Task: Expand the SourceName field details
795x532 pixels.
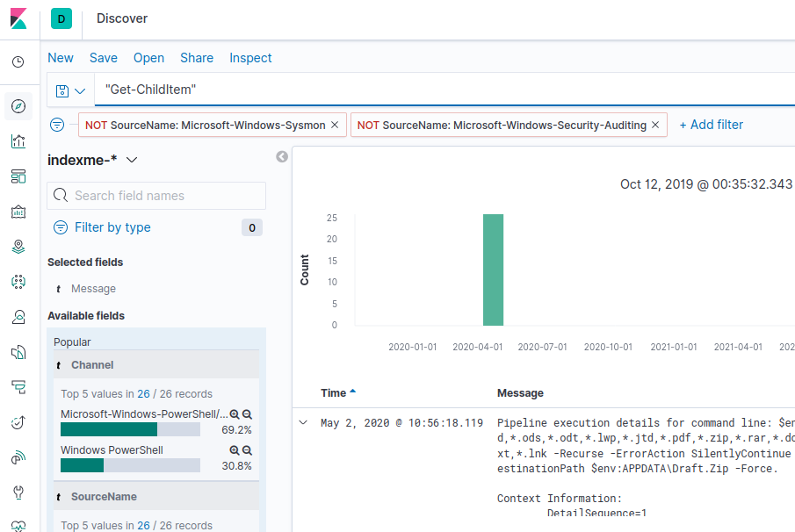Action: (156, 497)
